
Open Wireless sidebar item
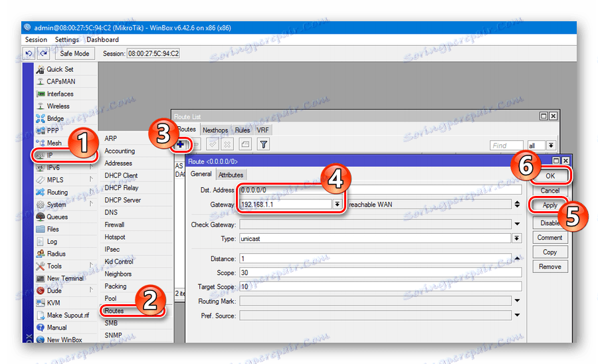[66, 106]
